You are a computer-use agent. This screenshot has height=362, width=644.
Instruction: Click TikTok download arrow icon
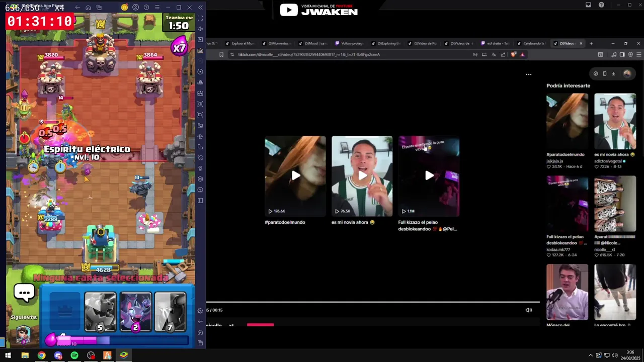[613, 73]
